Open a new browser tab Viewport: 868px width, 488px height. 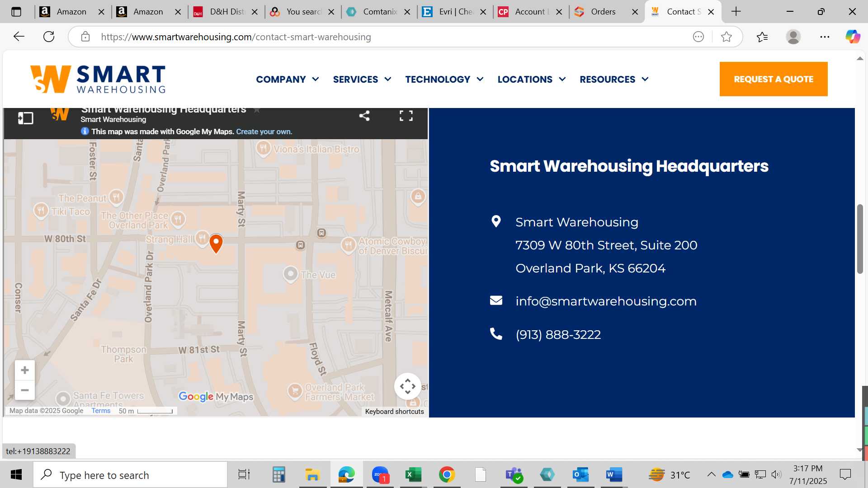coord(736,12)
